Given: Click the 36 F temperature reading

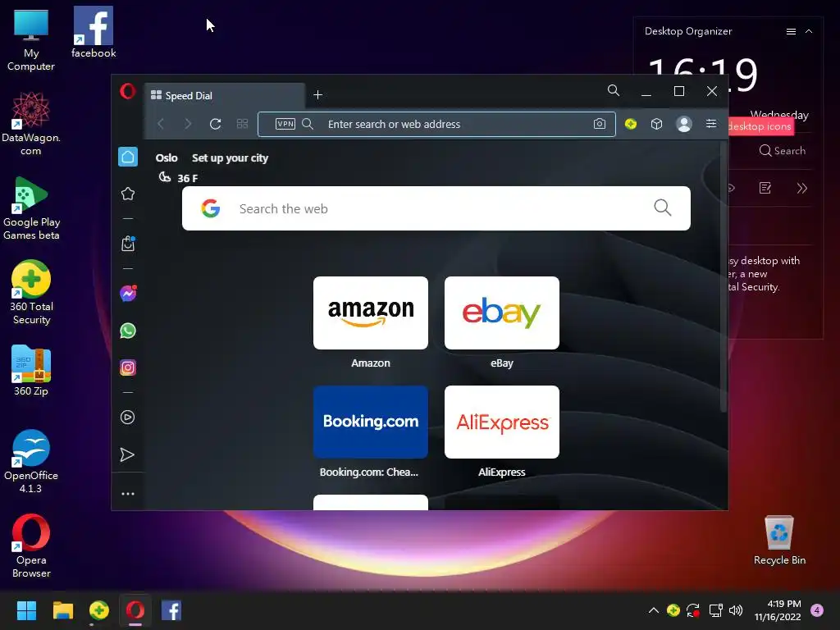Looking at the screenshot, I should [x=188, y=178].
